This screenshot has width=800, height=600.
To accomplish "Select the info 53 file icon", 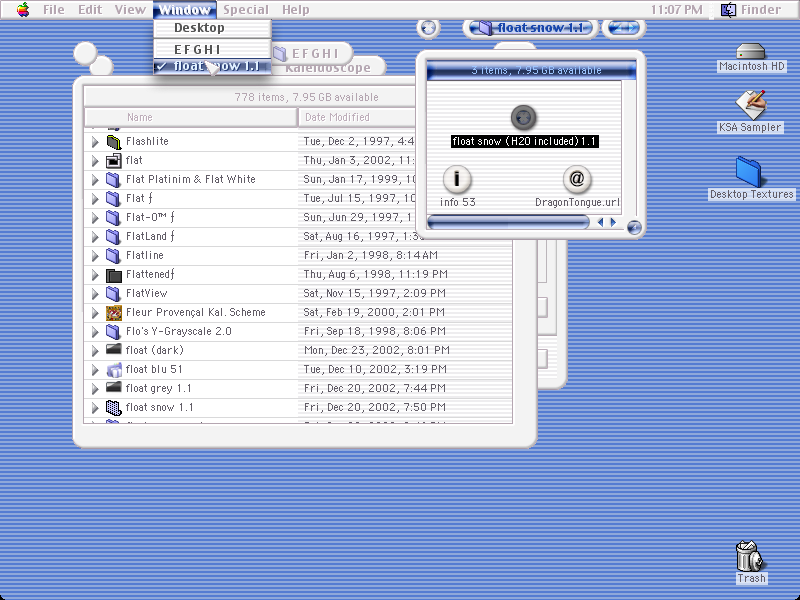I will [457, 179].
